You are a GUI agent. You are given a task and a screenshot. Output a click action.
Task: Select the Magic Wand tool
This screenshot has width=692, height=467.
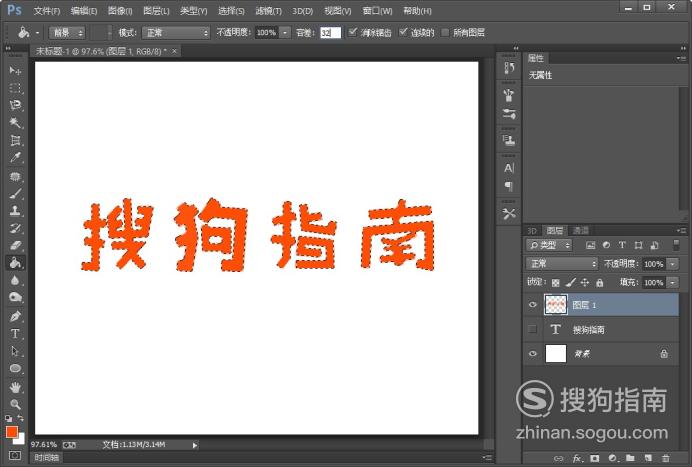point(15,122)
